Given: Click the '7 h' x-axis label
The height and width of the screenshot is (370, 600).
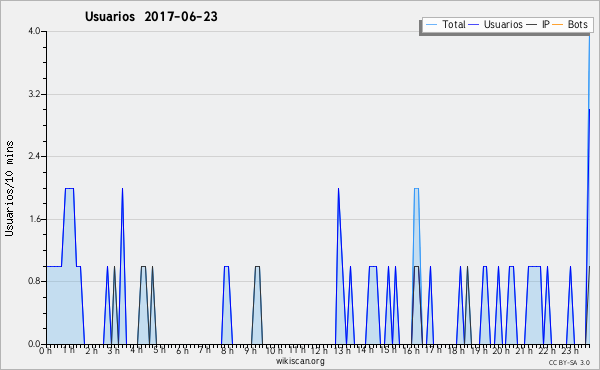Looking at the screenshot, I should click(204, 350).
